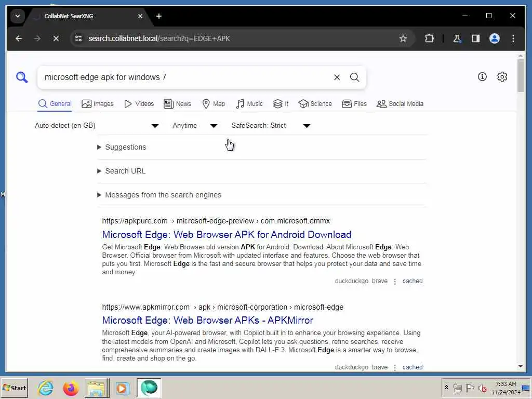Clear the search query text
The width and height of the screenshot is (532, 399).
coord(337,77)
